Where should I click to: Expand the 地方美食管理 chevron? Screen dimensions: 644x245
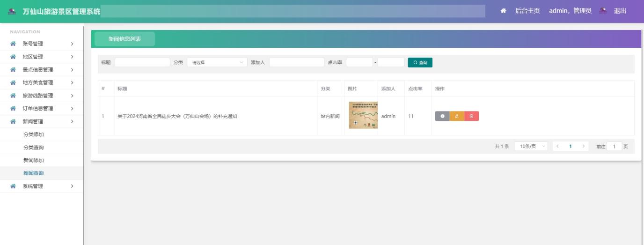(x=72, y=83)
